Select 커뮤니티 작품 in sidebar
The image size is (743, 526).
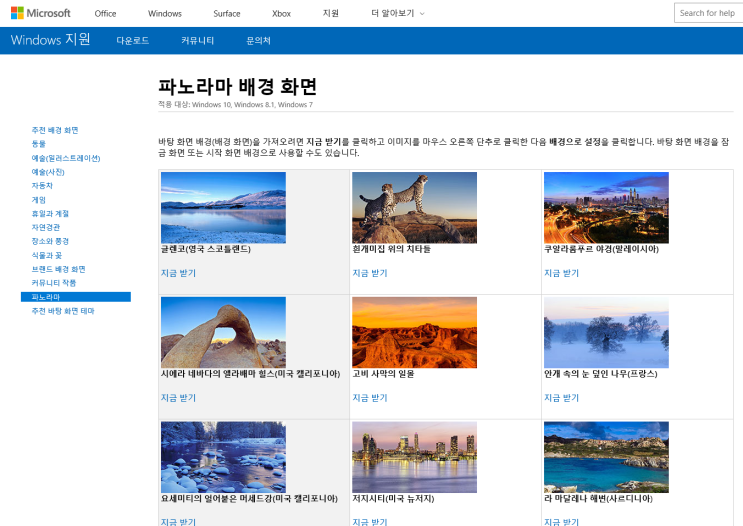coord(54,282)
